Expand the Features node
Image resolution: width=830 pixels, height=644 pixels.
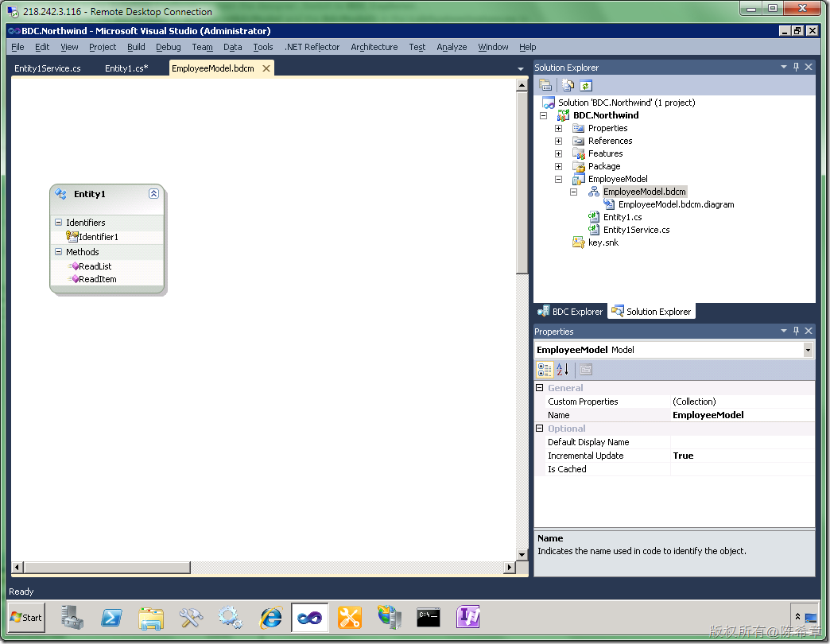[x=558, y=153]
